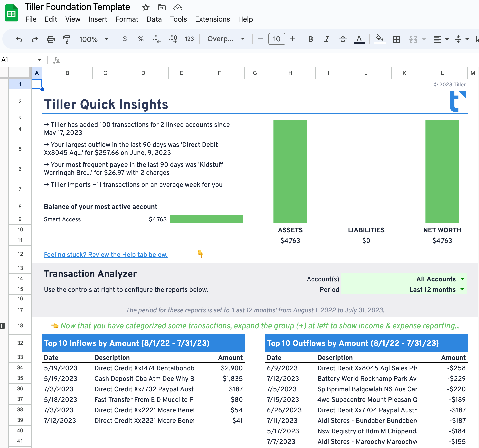The width and height of the screenshot is (479, 448).
Task: Click the Transaction Analyzer heading
Action: pos(90,274)
